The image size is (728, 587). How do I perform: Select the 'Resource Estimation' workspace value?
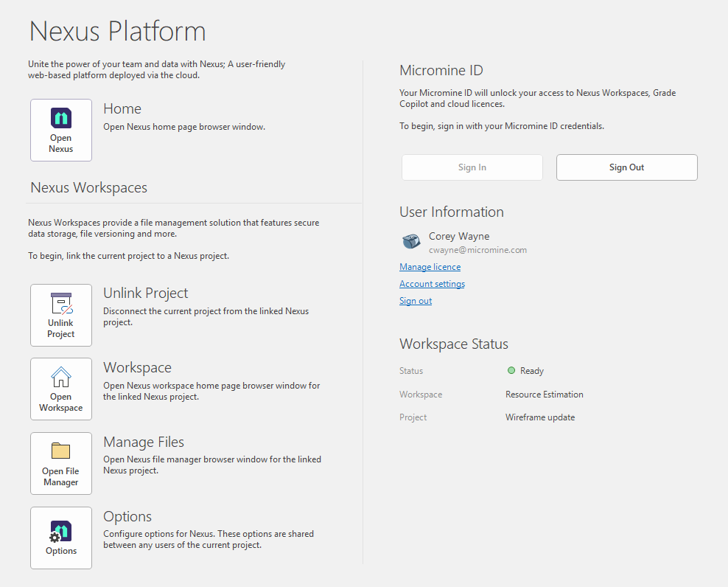click(544, 394)
